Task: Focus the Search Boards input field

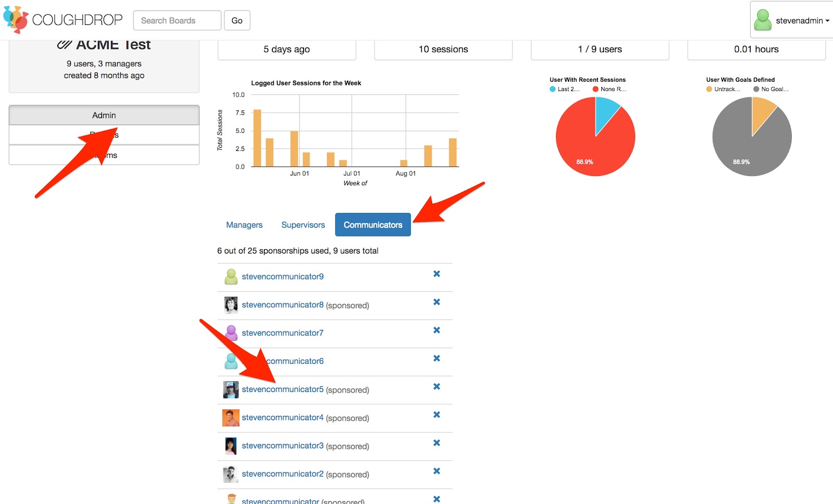Action: tap(177, 20)
